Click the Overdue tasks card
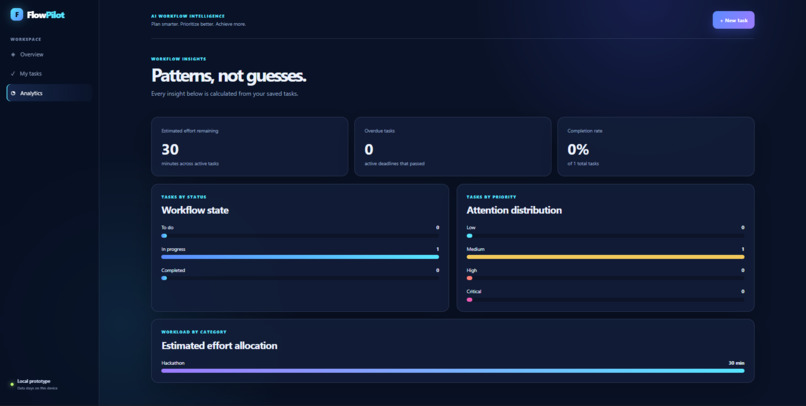 click(453, 146)
